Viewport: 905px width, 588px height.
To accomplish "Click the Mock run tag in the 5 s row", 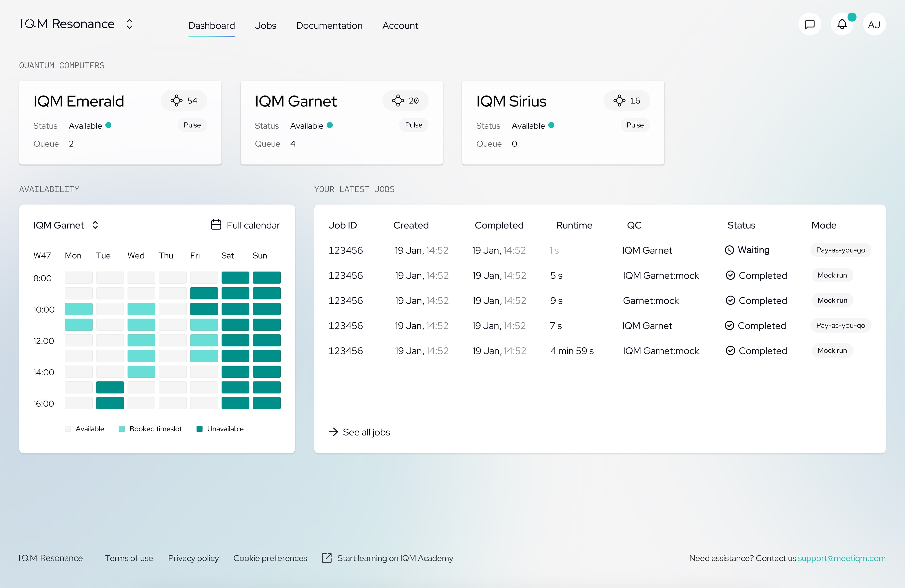I will (x=832, y=275).
